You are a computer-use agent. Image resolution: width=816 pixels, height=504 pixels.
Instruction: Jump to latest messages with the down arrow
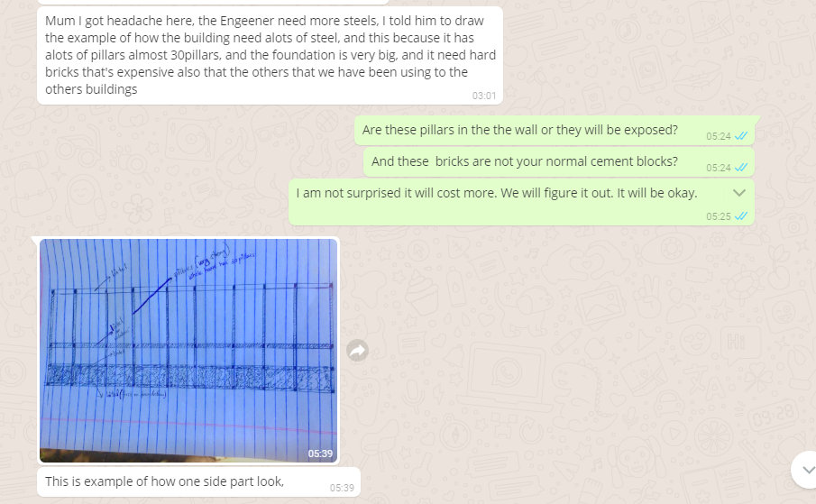click(x=806, y=470)
